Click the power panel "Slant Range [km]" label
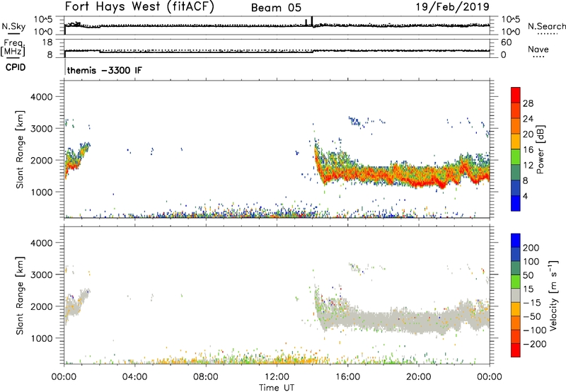The width and height of the screenshot is (566, 392). (20, 149)
